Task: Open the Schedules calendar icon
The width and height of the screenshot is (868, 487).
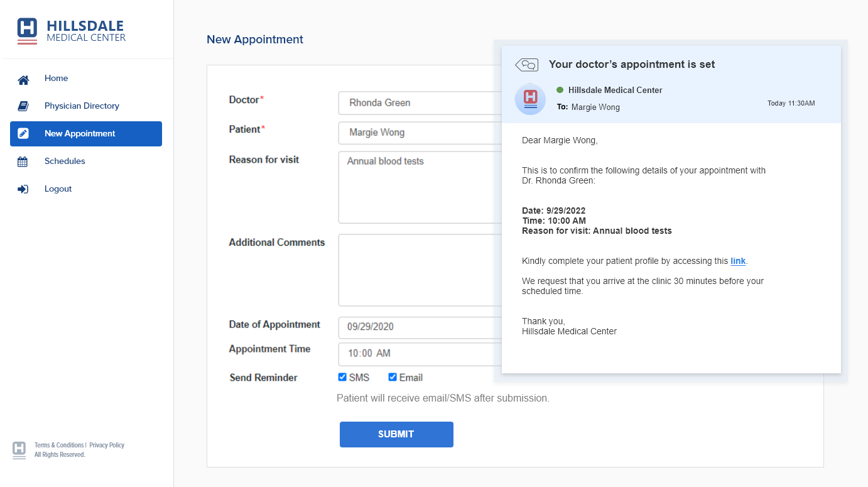Action: (23, 161)
